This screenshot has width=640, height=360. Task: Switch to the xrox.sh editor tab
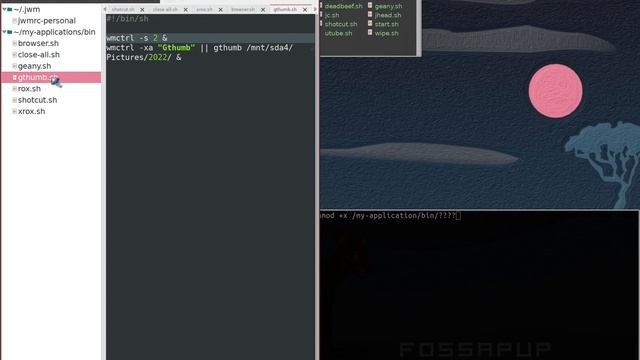(204, 9)
